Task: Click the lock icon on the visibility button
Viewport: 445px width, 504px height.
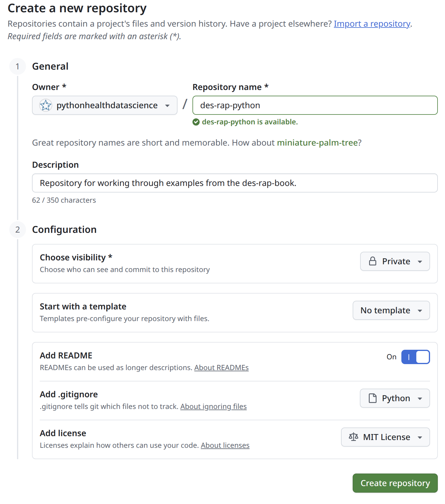Action: [373, 261]
